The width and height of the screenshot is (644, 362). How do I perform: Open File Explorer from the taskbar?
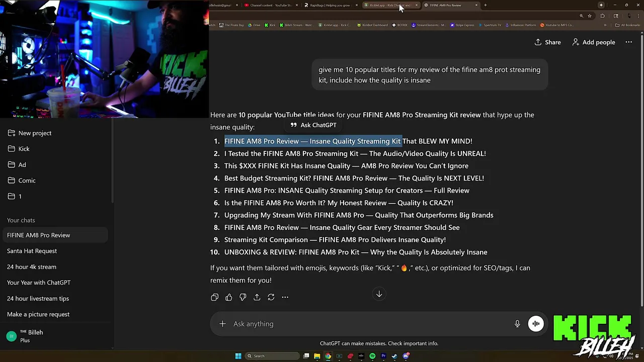click(x=317, y=356)
